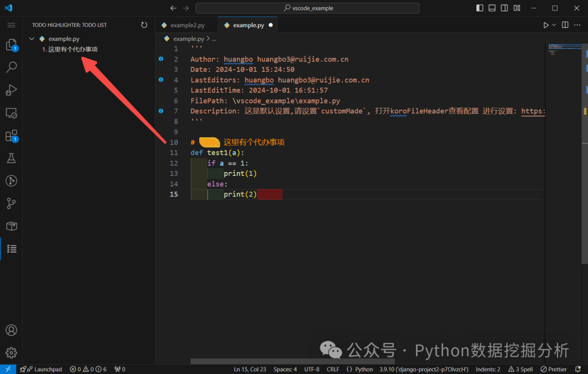Viewport: 588px width, 374px height.
Task: Toggle primary side bar layout button
Action: point(480,8)
